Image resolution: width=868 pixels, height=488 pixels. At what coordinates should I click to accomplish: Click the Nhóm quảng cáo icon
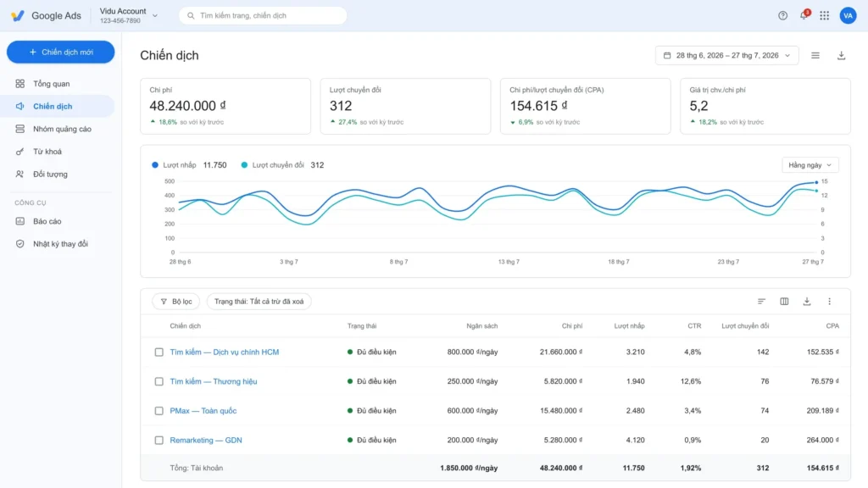tap(20, 129)
